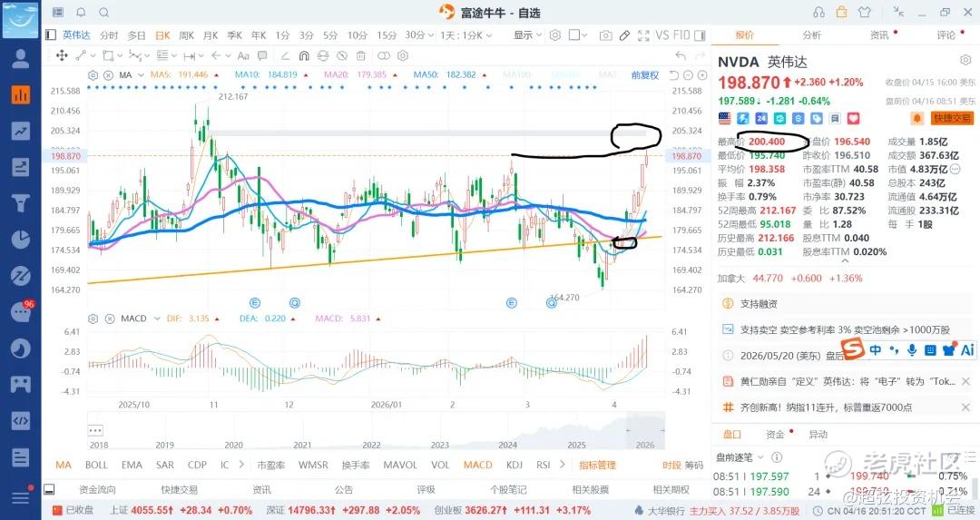Click the heart watchlist icon under price
Screen dimensions: 980x520
853,118
